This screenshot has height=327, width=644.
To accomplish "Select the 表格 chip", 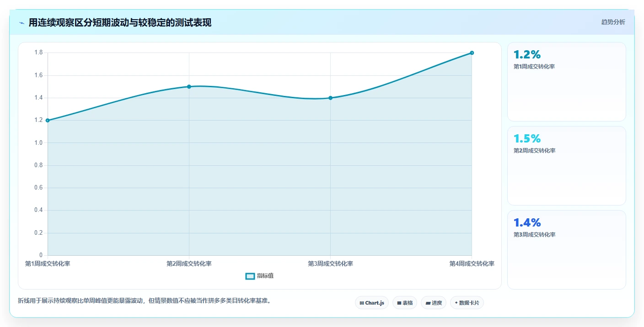I will (x=405, y=303).
